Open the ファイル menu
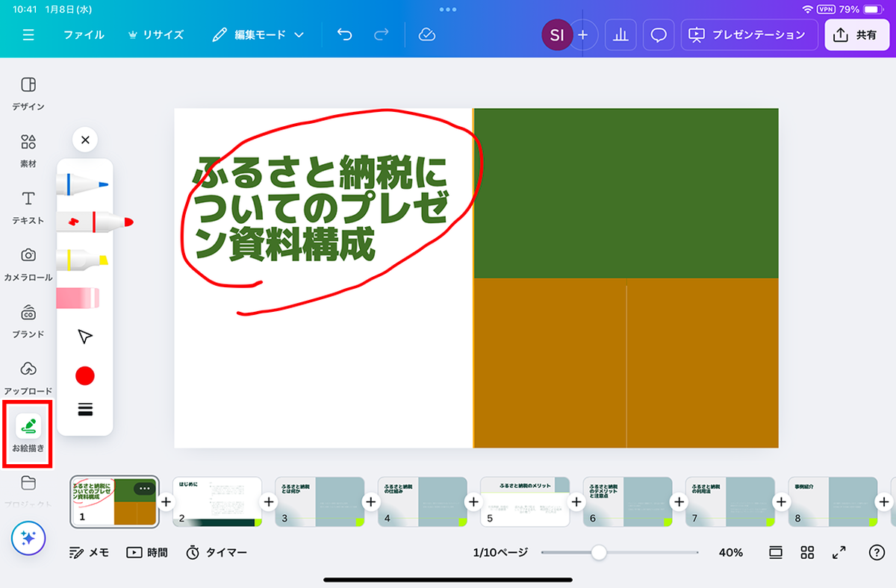Viewport: 896px width, 588px height. (84, 35)
